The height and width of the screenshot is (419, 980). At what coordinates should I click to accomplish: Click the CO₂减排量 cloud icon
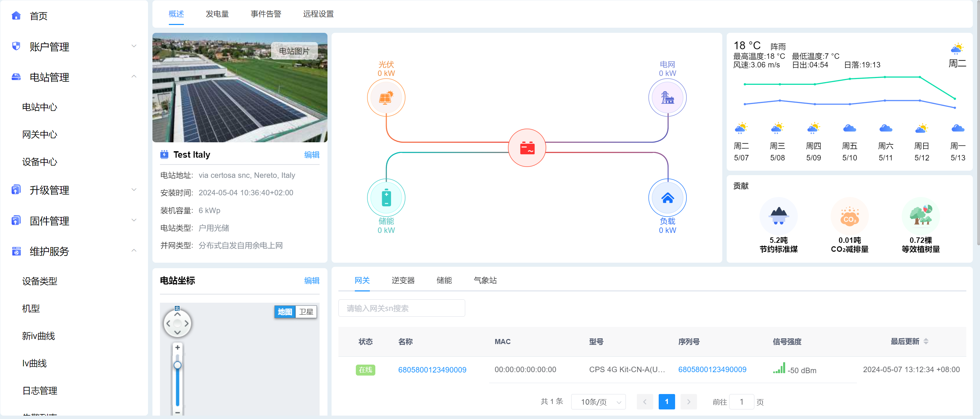tap(849, 216)
